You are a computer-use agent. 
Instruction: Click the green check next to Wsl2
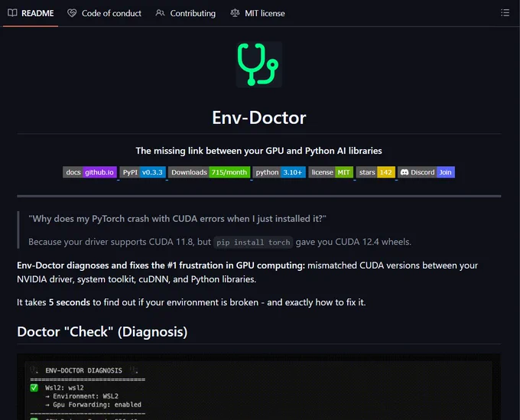(x=34, y=388)
